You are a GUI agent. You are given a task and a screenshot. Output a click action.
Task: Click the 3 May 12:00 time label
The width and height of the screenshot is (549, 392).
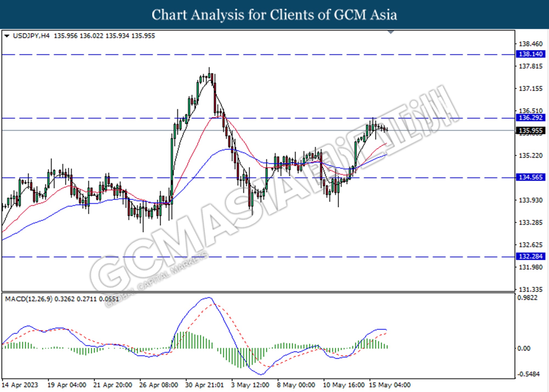click(x=250, y=385)
